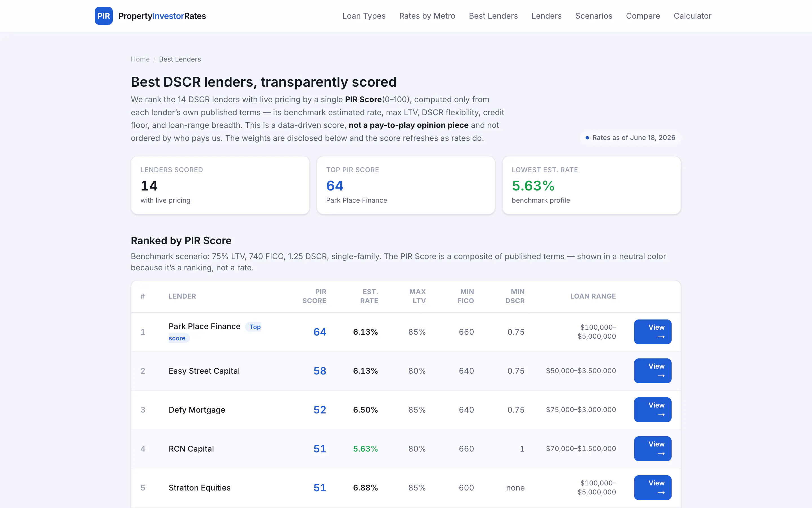
Task: Go to Rates by Metro
Action: [427, 16]
